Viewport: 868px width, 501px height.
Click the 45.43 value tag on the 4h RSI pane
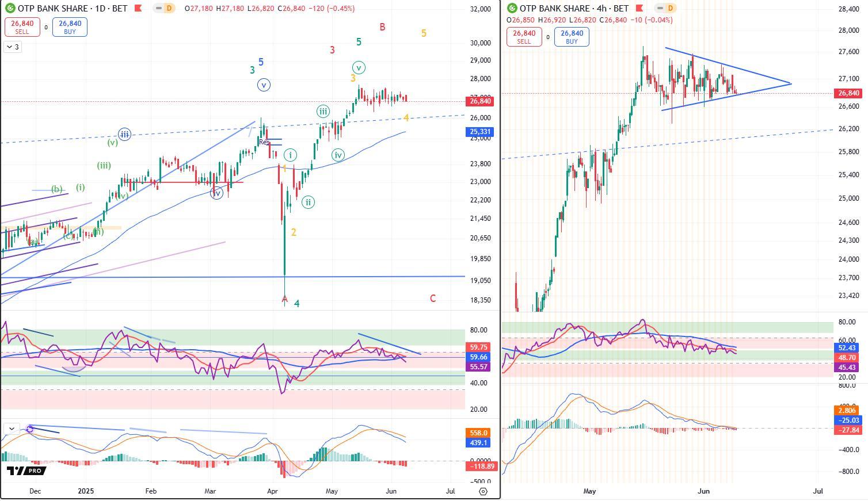[847, 368]
